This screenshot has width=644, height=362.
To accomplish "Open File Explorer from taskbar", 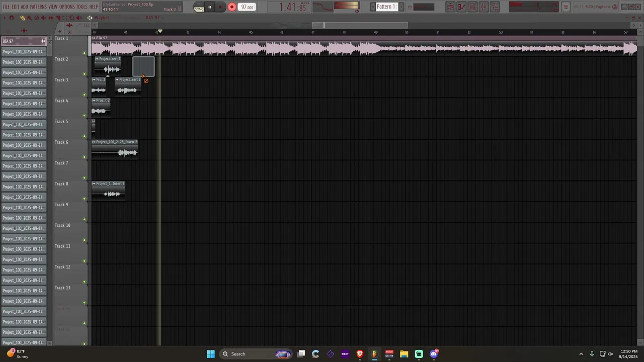I will click(404, 354).
